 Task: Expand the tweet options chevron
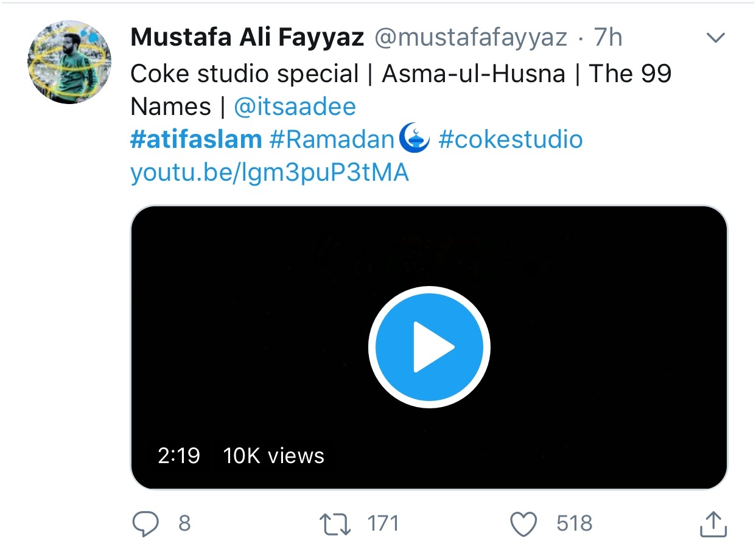tap(715, 38)
